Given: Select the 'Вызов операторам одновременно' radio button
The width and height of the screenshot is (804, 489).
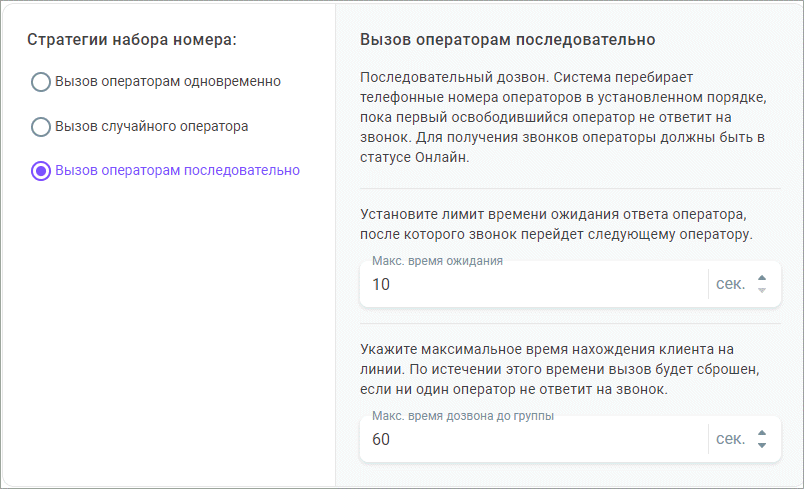Looking at the screenshot, I should [x=41, y=82].
